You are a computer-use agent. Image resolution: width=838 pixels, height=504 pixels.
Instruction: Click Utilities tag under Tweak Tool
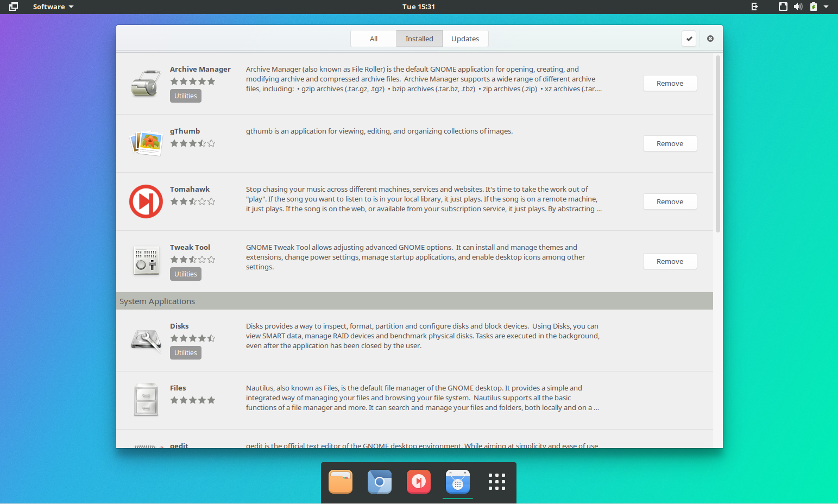[186, 274]
